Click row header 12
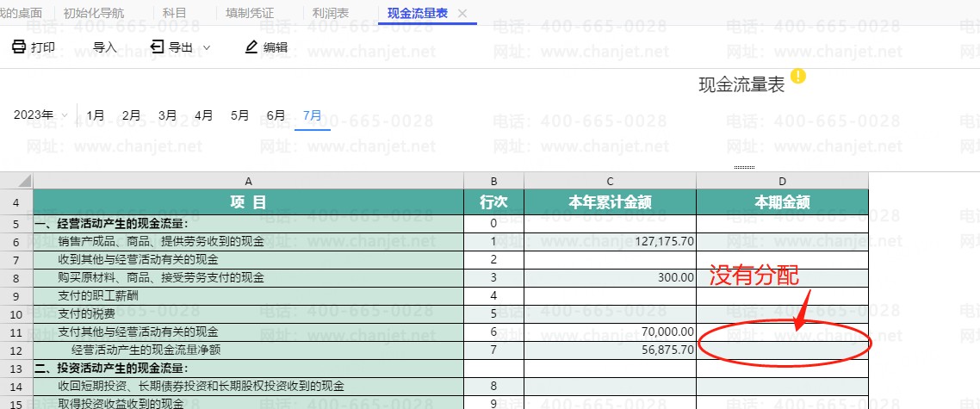The height and width of the screenshot is (409, 980). point(16,350)
